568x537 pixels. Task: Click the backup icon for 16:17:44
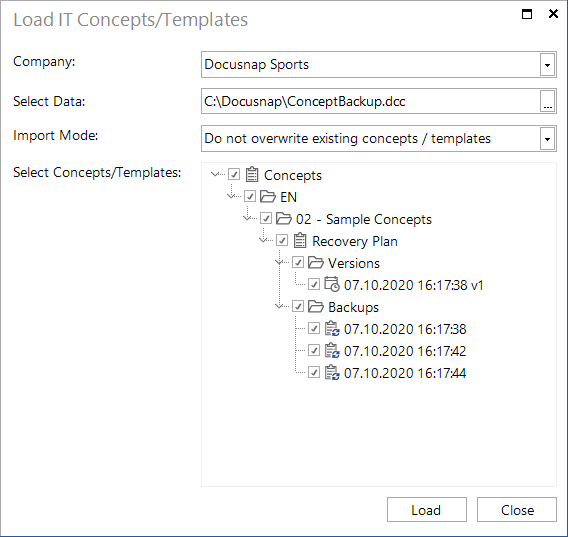[332, 372]
